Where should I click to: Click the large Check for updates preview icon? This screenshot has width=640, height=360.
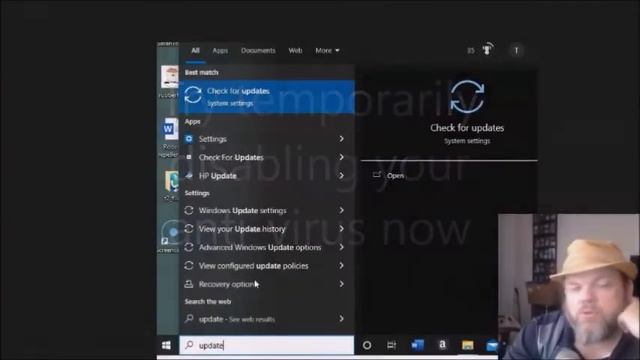tap(467, 97)
